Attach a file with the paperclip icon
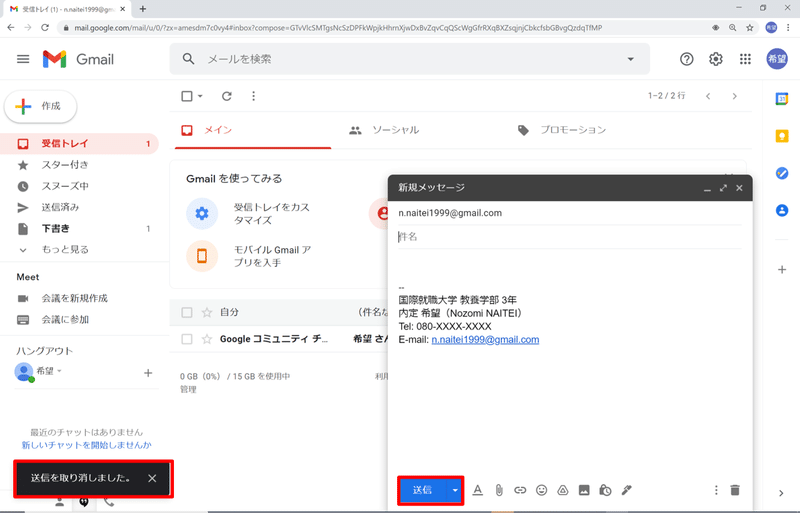This screenshot has width=800, height=513. 499,490
